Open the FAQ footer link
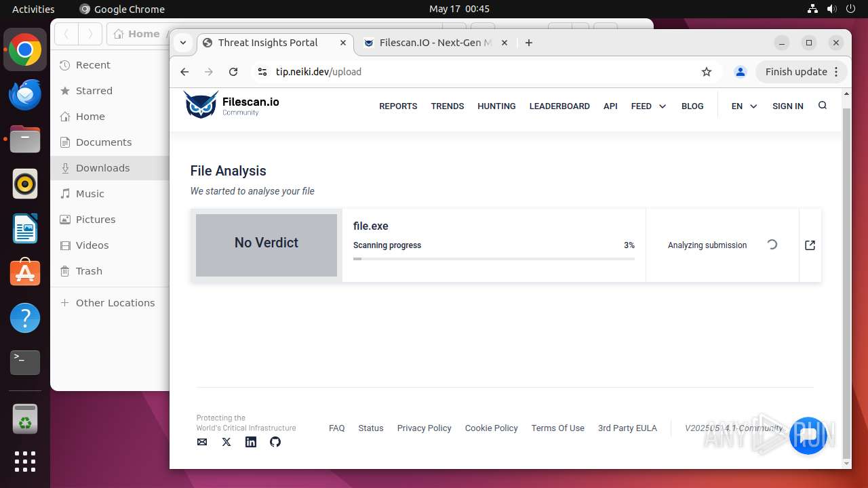 tap(336, 428)
